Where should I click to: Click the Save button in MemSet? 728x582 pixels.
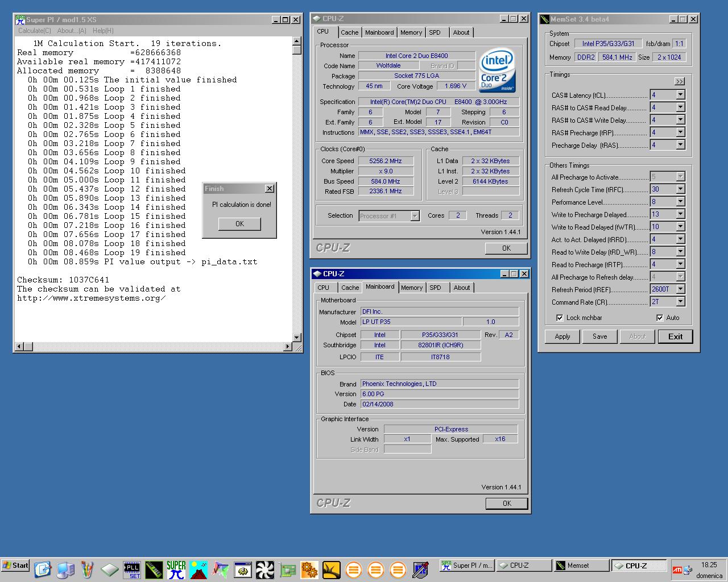pos(600,336)
